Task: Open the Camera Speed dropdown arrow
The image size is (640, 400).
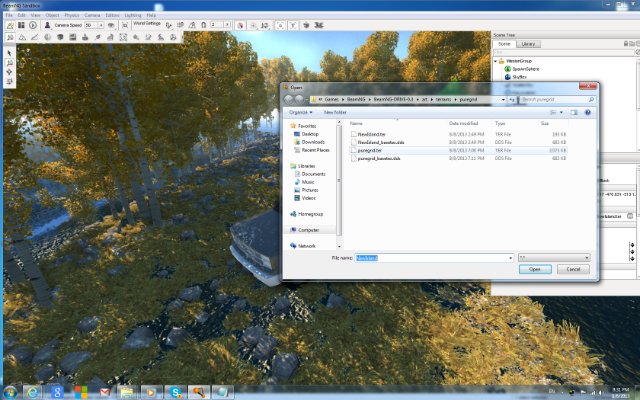Action: (101, 25)
